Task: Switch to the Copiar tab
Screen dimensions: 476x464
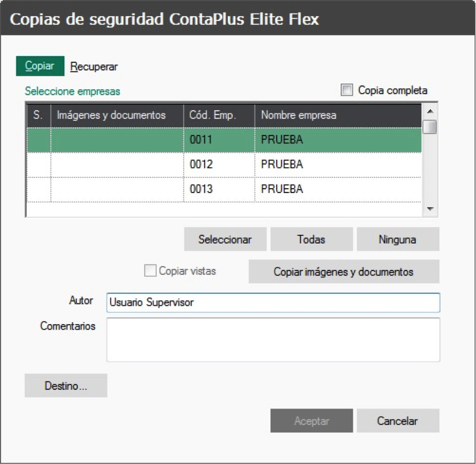Action: click(x=40, y=66)
